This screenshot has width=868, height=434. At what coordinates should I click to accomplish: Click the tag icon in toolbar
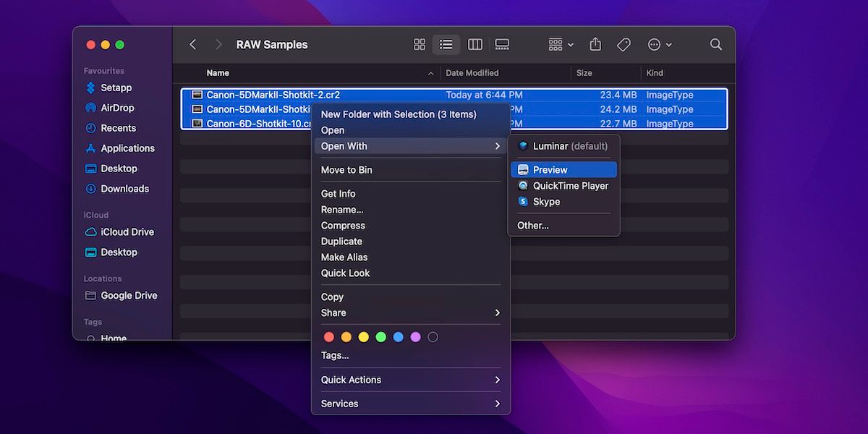tap(624, 45)
